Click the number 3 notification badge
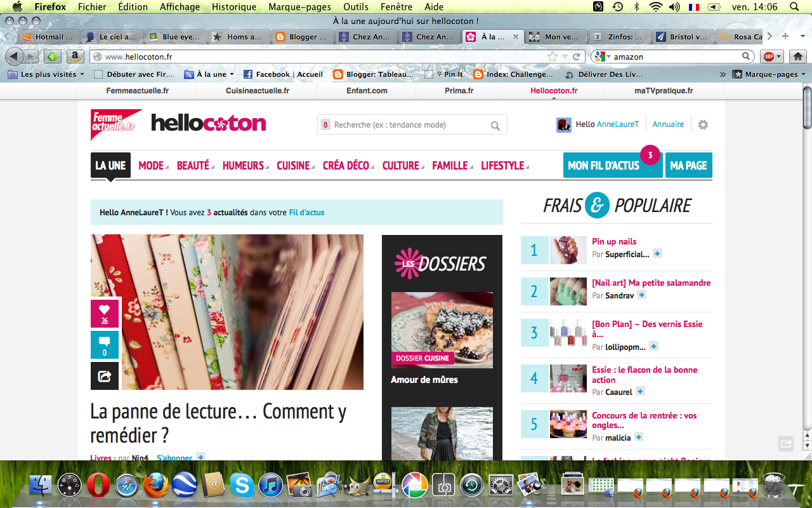812x508 pixels. (650, 155)
